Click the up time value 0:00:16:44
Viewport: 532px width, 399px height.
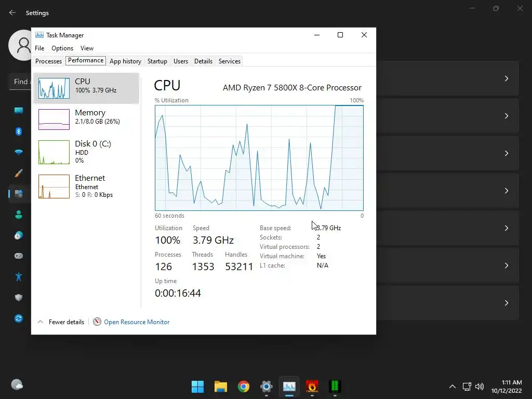[178, 293]
